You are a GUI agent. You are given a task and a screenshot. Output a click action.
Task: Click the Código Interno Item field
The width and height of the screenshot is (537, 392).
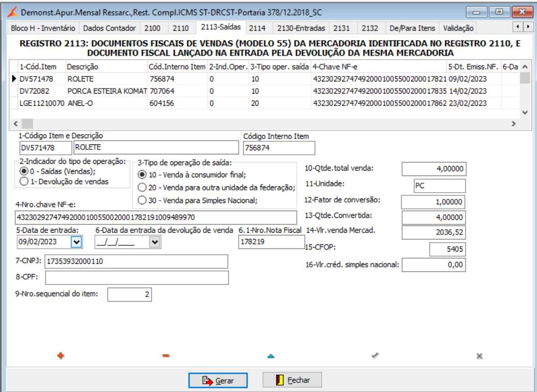point(279,148)
